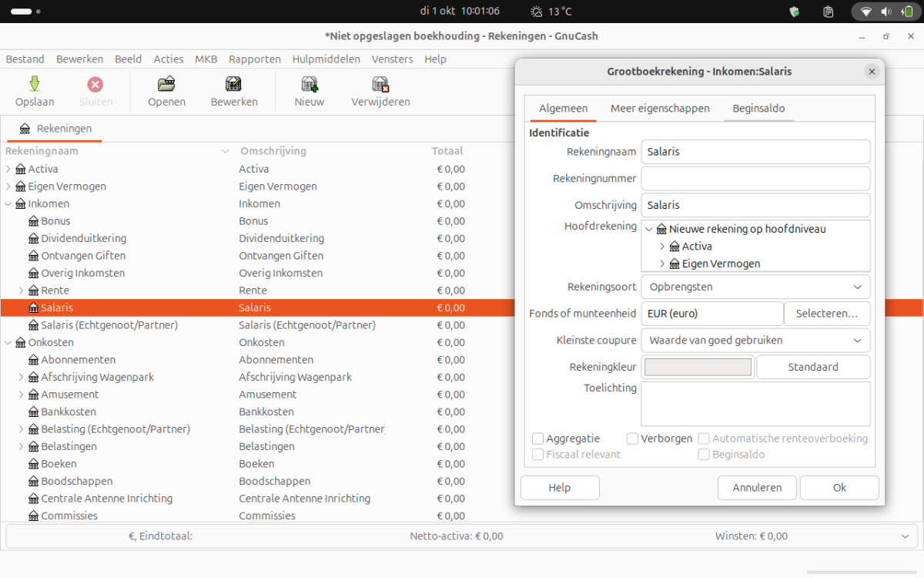Click the Nieuw account toolbar icon

tap(310, 85)
